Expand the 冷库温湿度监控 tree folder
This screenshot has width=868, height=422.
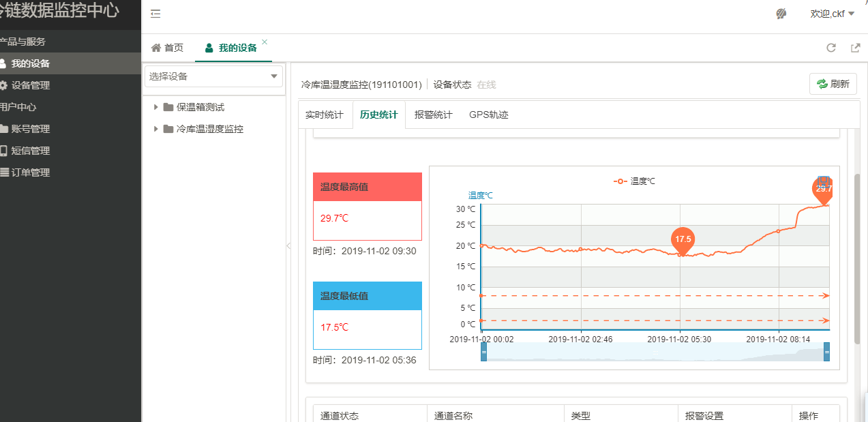pyautogui.click(x=156, y=129)
